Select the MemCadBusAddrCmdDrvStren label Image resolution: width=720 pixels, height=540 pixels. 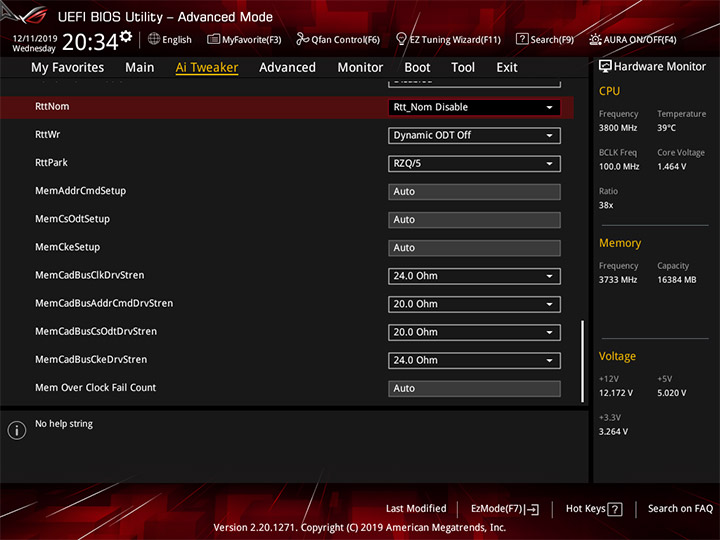[x=104, y=303]
